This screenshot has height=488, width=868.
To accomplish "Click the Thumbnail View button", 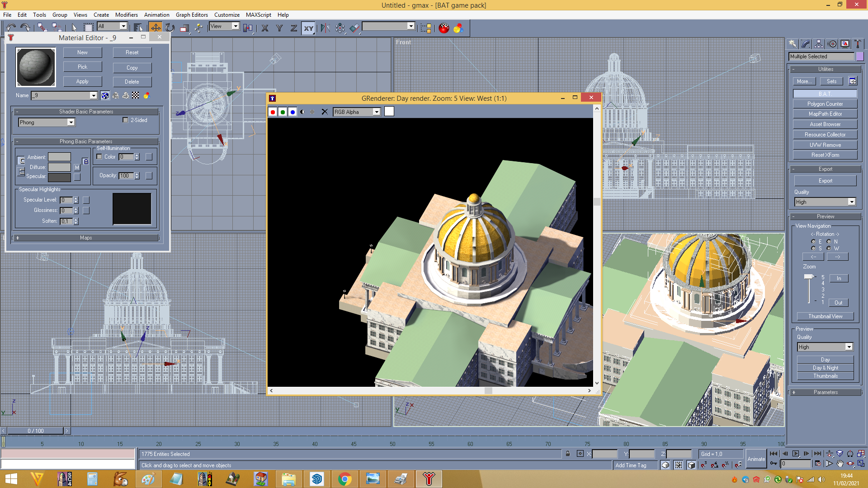I will 825,316.
